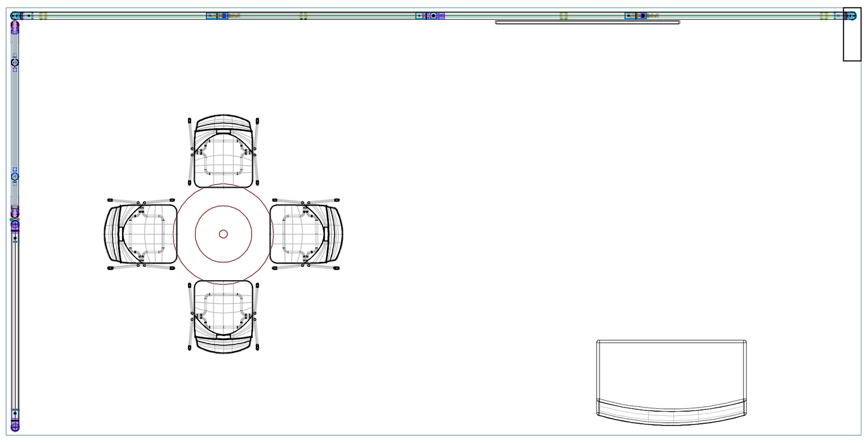
Task: Click the circular post at the top-left wall corner
Action: tap(15, 16)
